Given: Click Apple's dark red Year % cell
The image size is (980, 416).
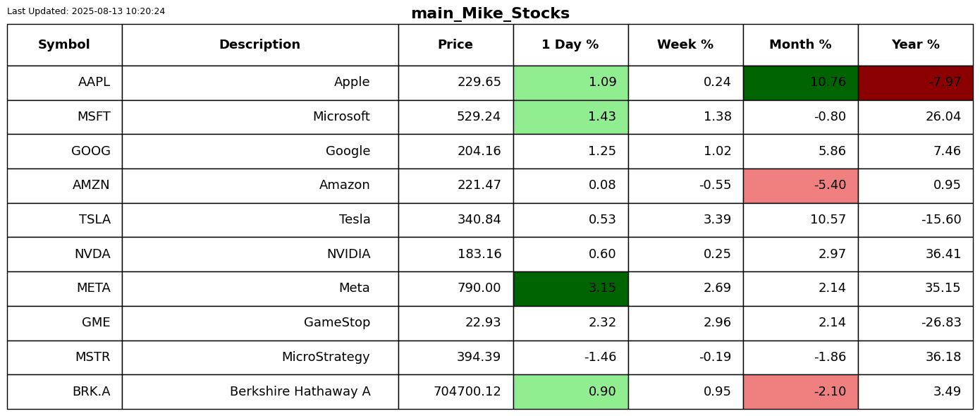Looking at the screenshot, I should pyautogui.click(x=915, y=82).
